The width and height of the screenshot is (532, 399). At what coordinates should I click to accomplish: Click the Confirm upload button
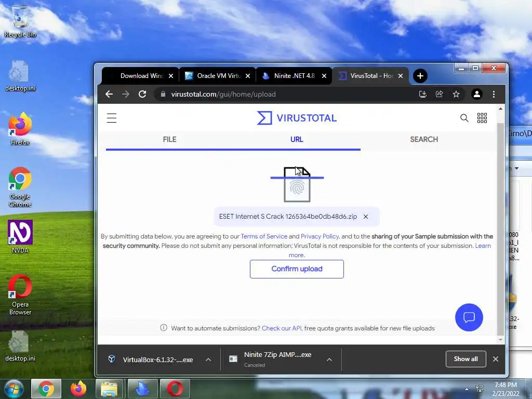click(297, 269)
